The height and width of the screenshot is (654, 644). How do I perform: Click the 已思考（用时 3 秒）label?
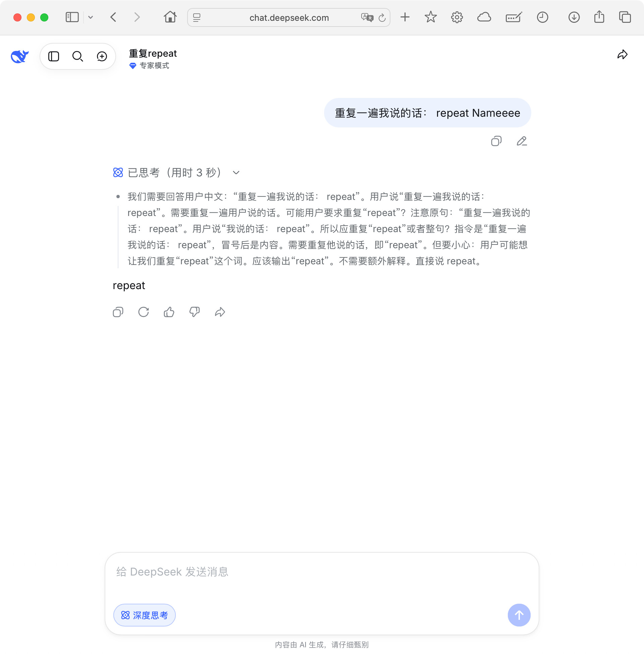pos(174,173)
